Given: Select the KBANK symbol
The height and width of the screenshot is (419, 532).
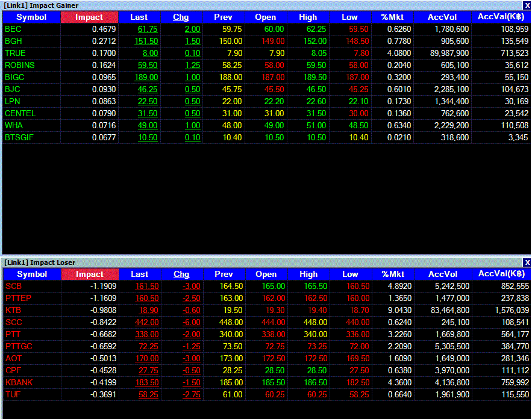Looking at the screenshot, I should tap(19, 382).
